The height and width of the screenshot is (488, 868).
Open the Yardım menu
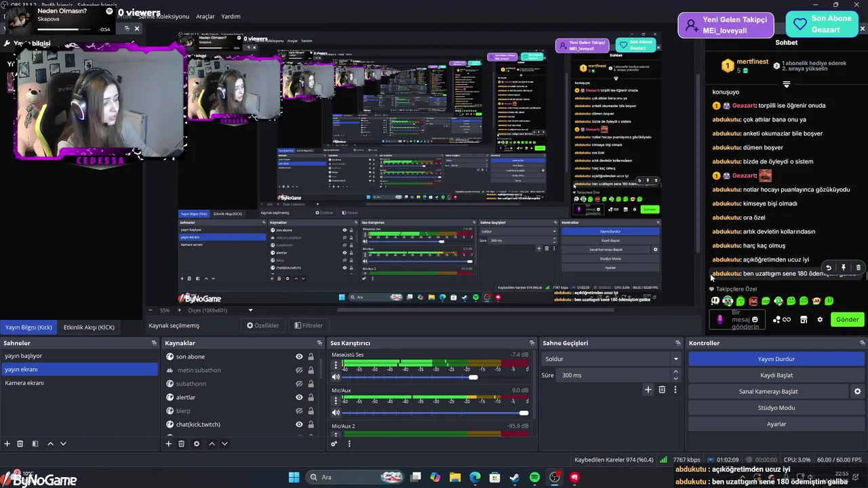231,16
